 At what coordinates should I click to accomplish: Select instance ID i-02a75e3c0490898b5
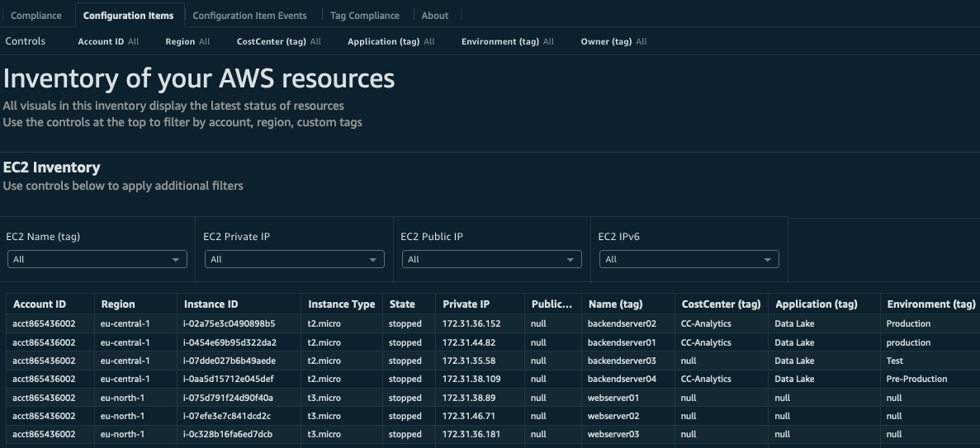[x=229, y=323]
